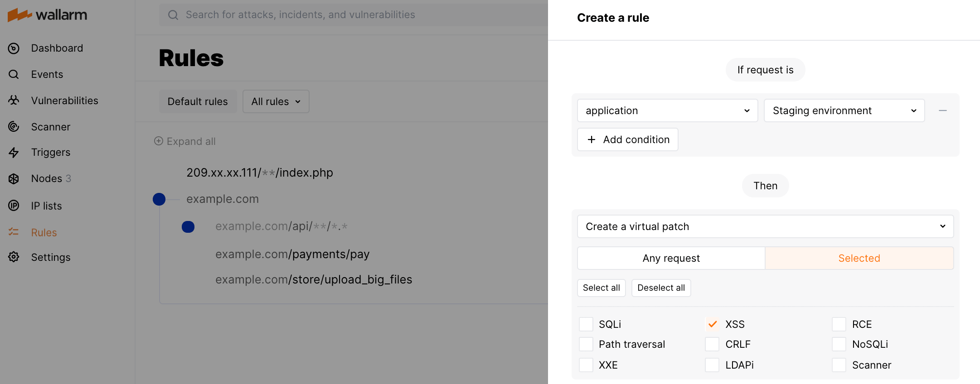
Task: Click the Triggers lightning bolt icon
Action: [14, 153]
